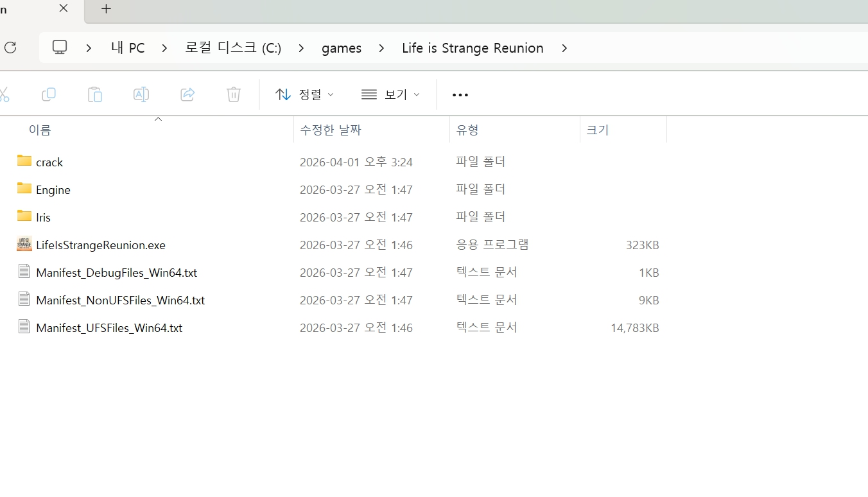
Task: Click the PC monitor icon in breadcrumb
Action: [60, 48]
